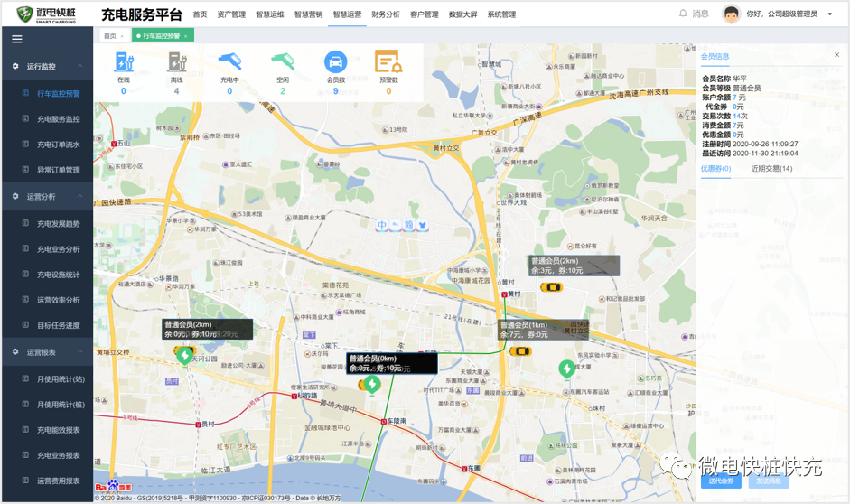Open 系统管理 in top navigation
The image size is (850, 504).
[x=501, y=14]
